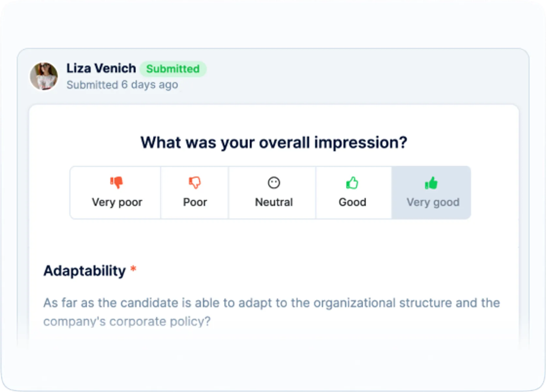The width and height of the screenshot is (546, 392).
Task: Choose the "Poor" rating label
Action: tap(195, 202)
